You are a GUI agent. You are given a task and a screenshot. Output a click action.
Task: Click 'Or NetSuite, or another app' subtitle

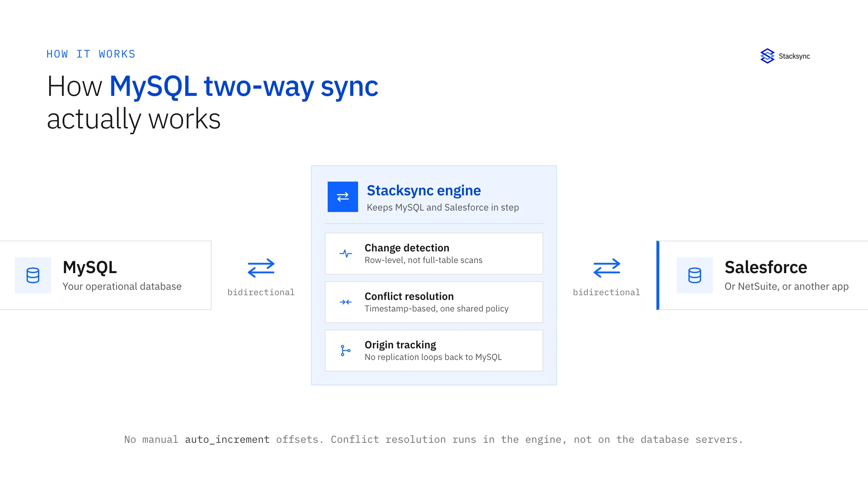pyautogui.click(x=787, y=286)
